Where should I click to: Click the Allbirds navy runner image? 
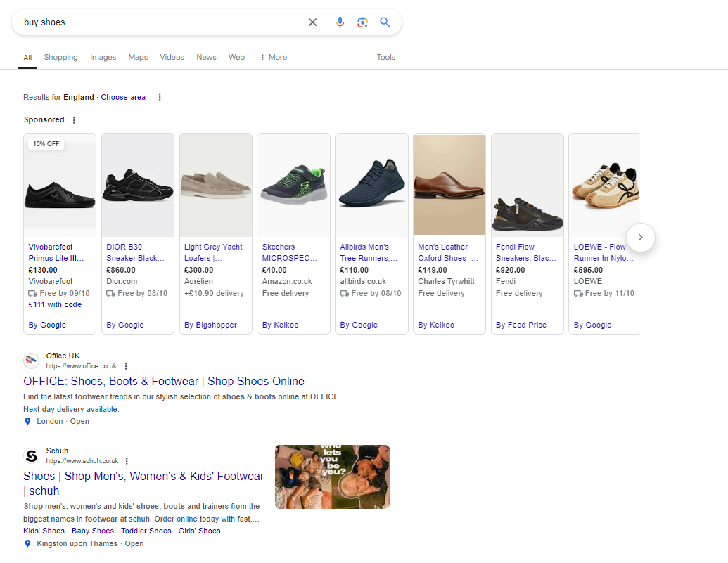tap(371, 185)
